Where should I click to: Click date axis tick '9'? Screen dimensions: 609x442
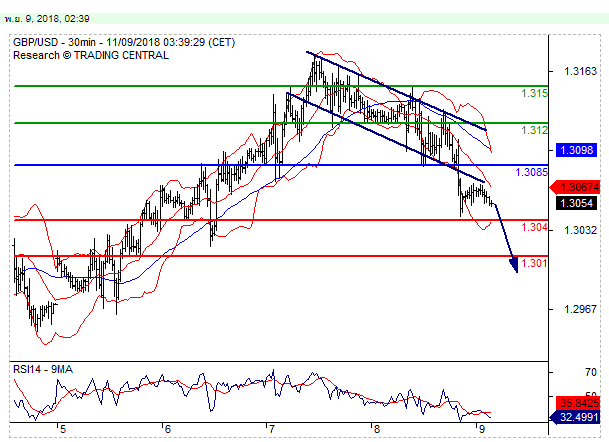[x=482, y=429]
